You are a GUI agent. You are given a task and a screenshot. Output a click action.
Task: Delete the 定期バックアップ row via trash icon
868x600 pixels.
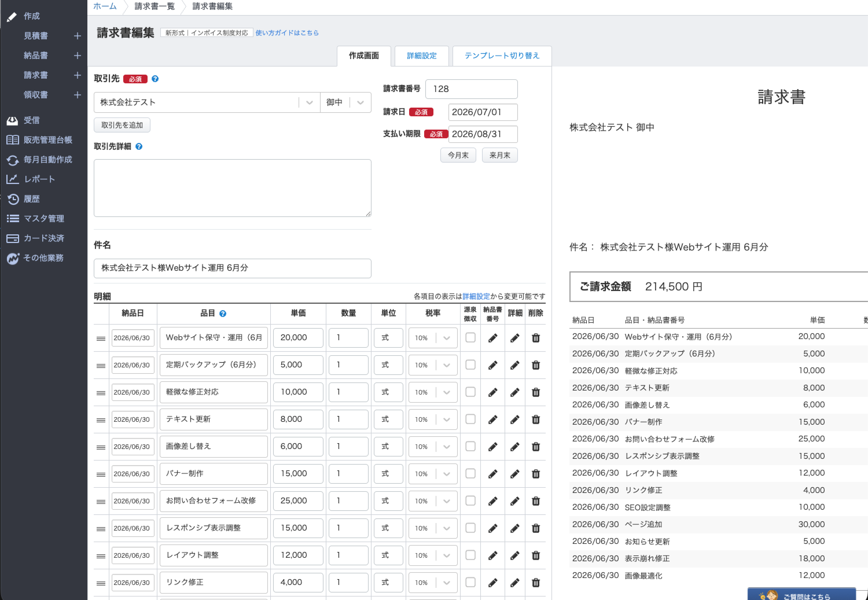point(536,365)
